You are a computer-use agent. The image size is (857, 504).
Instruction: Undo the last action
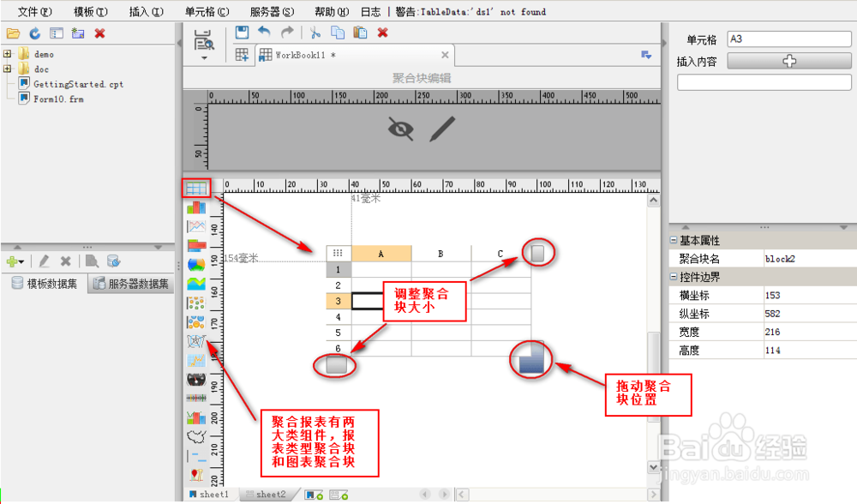(265, 33)
